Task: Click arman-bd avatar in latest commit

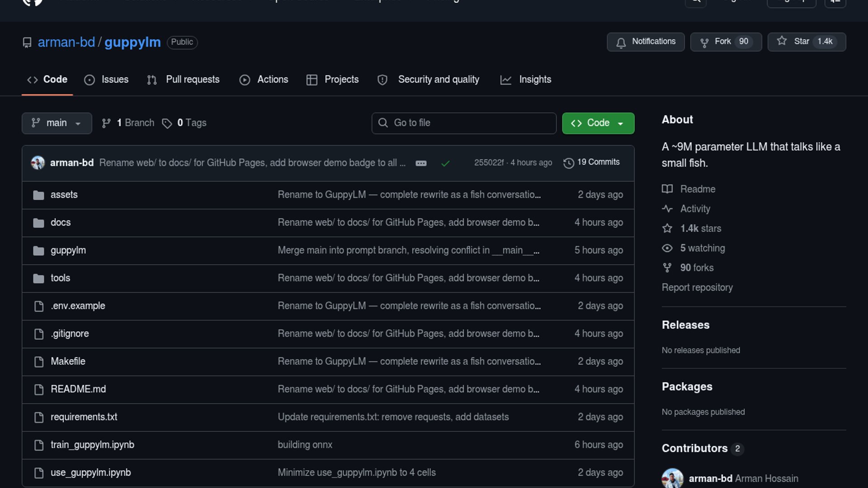Action: click(38, 163)
